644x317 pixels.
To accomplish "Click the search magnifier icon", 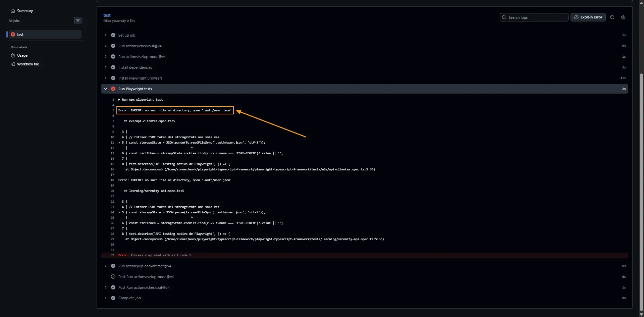I will (x=504, y=17).
